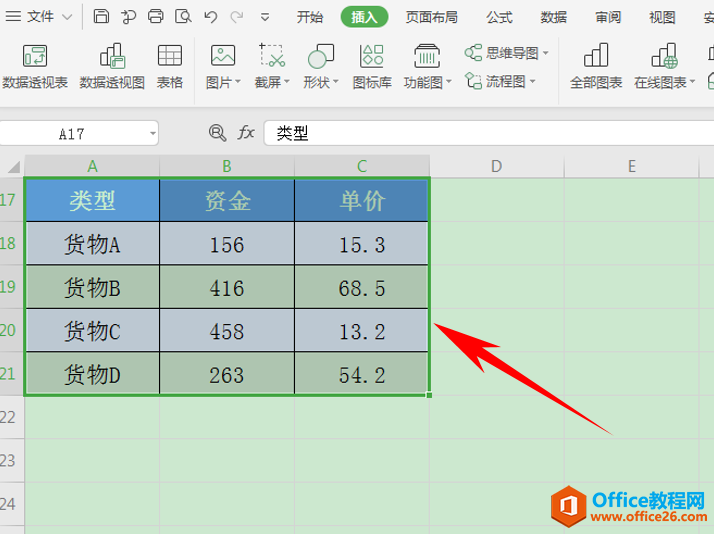Click the print icon in quick toolbar

pyautogui.click(x=156, y=16)
